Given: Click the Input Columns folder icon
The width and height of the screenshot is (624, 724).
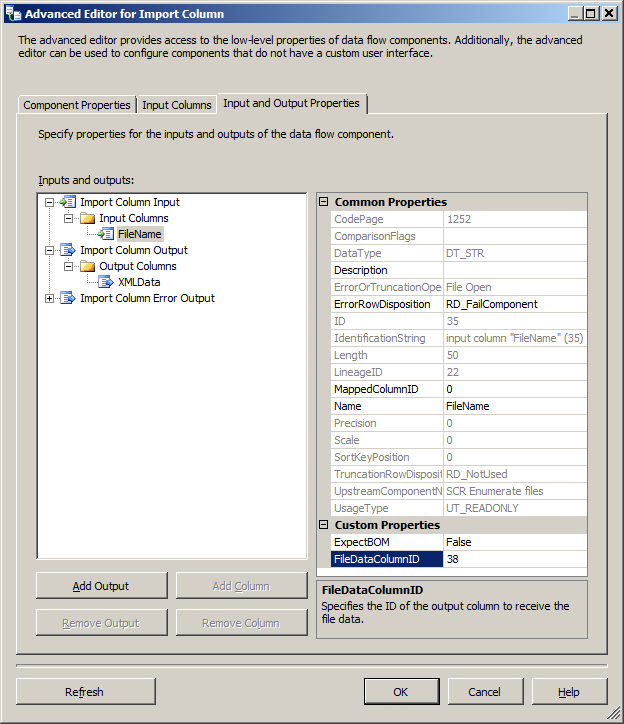Looking at the screenshot, I should pos(87,218).
